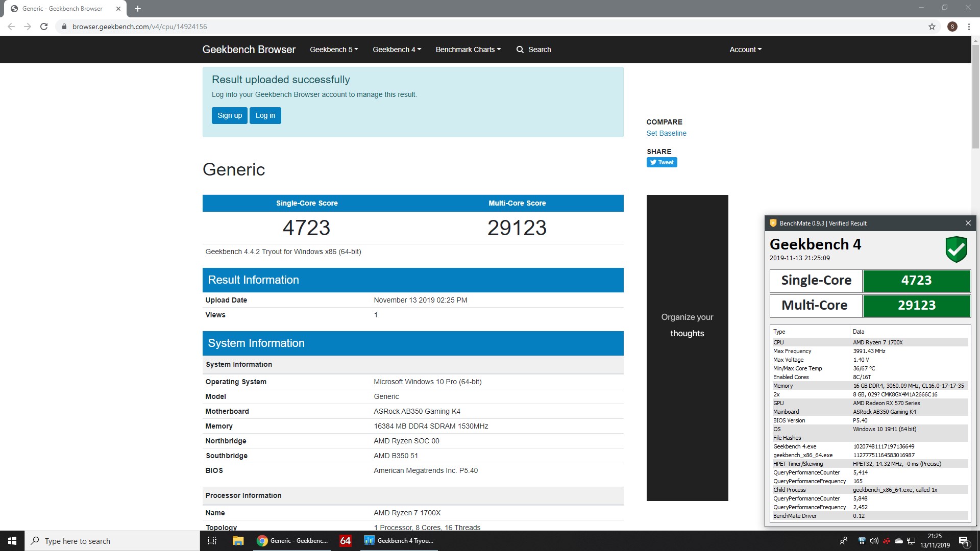Click BenchMate Multi-Core value 29123
The image size is (980, 551).
[916, 305]
